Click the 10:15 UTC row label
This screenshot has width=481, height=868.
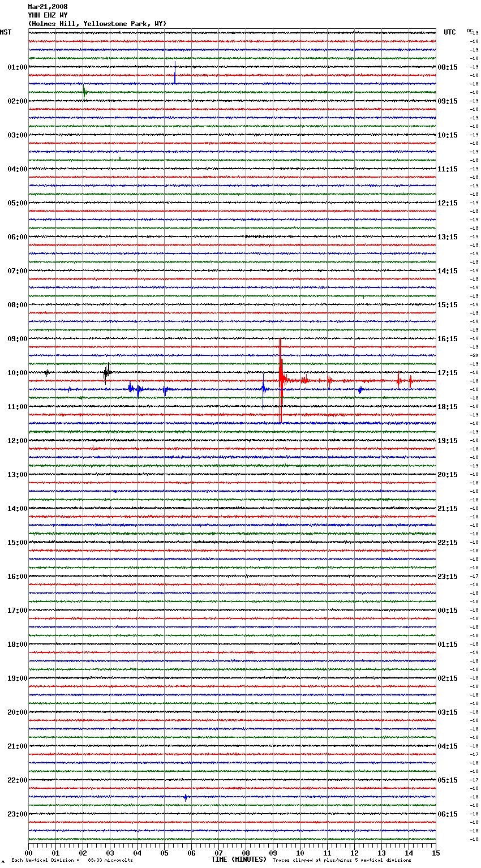pos(448,135)
